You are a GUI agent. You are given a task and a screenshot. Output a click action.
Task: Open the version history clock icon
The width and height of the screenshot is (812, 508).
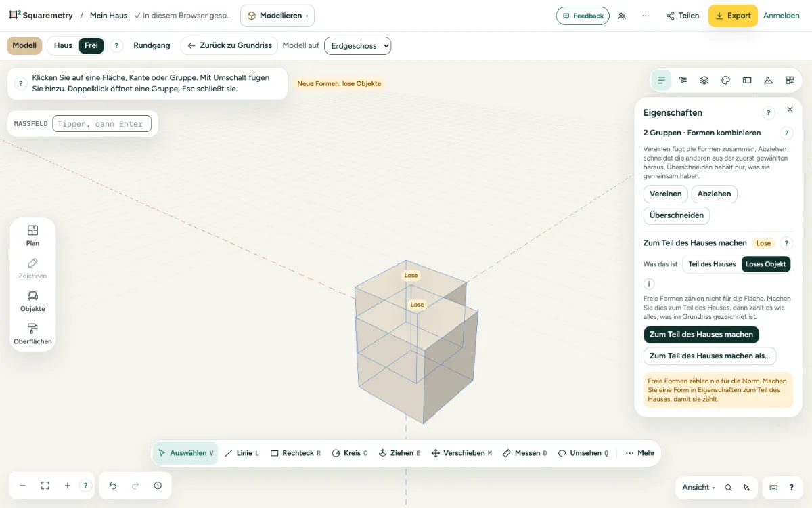point(158,486)
